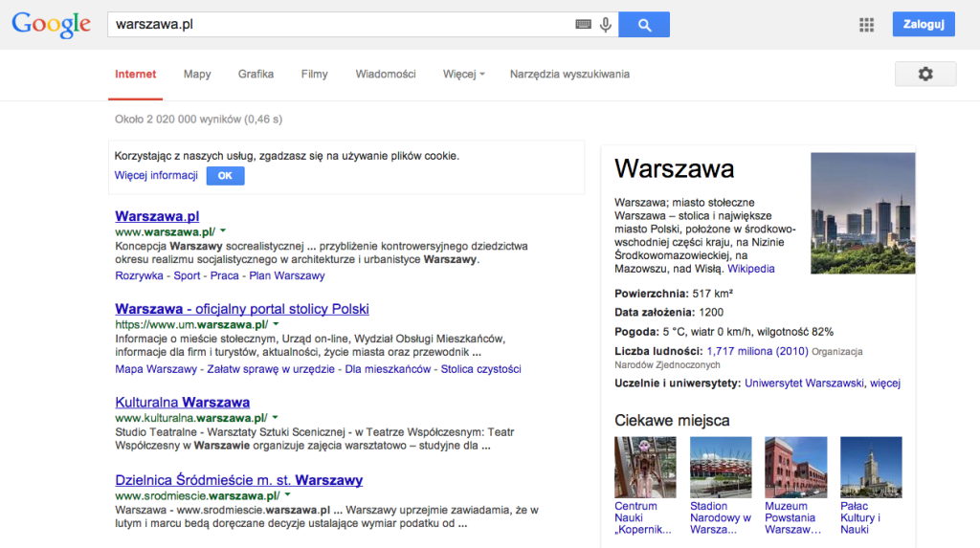Image resolution: width=980 pixels, height=548 pixels.
Task: Expand arrow beside https://www.um.warszawa.pl/
Action: [x=276, y=323]
